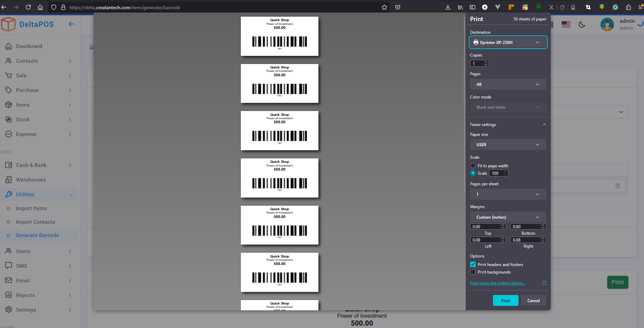Collapse the Utilities section chevron
Viewport: 644px width, 328px height.
[x=71, y=195]
